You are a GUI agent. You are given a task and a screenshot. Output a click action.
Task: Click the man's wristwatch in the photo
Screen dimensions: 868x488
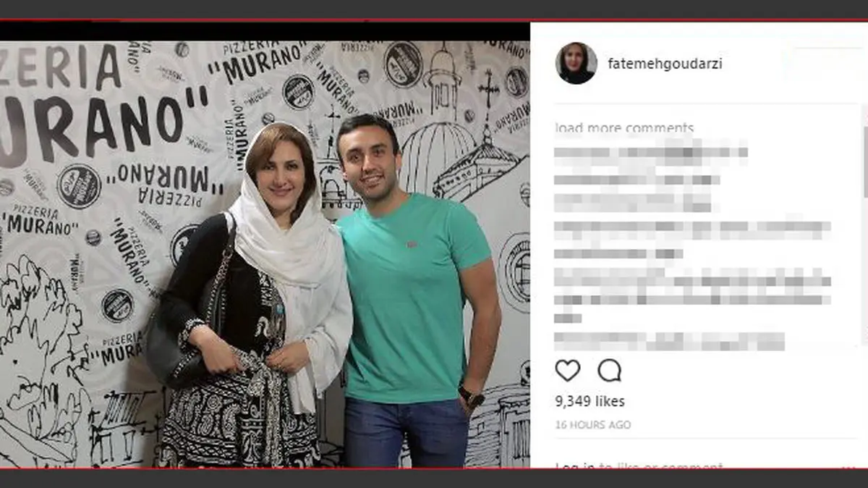pos(472,395)
